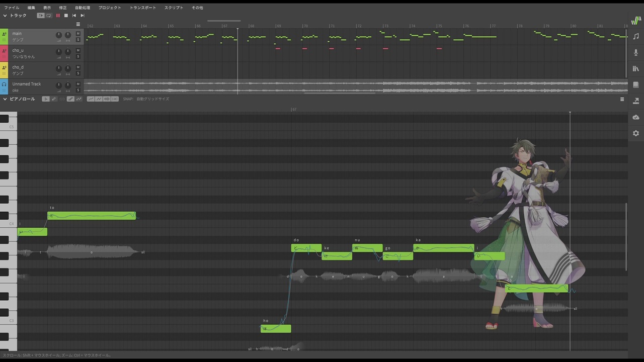Mute the main track

point(78,34)
